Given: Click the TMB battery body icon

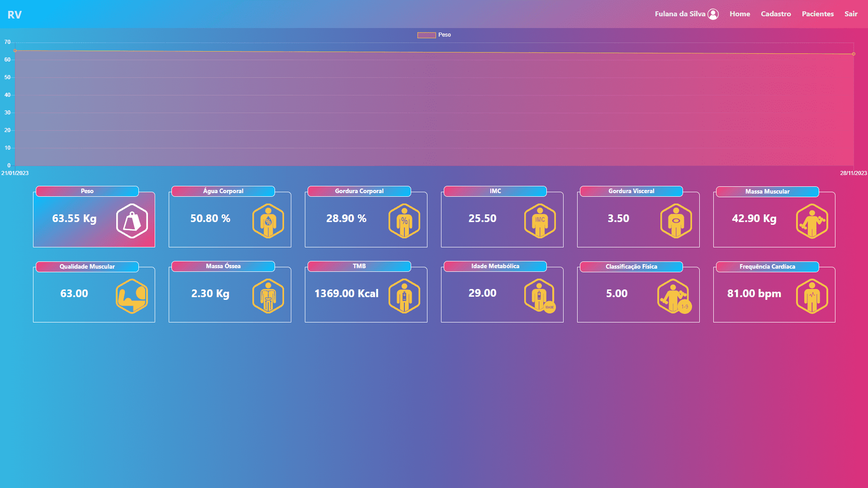Looking at the screenshot, I should (x=404, y=296).
